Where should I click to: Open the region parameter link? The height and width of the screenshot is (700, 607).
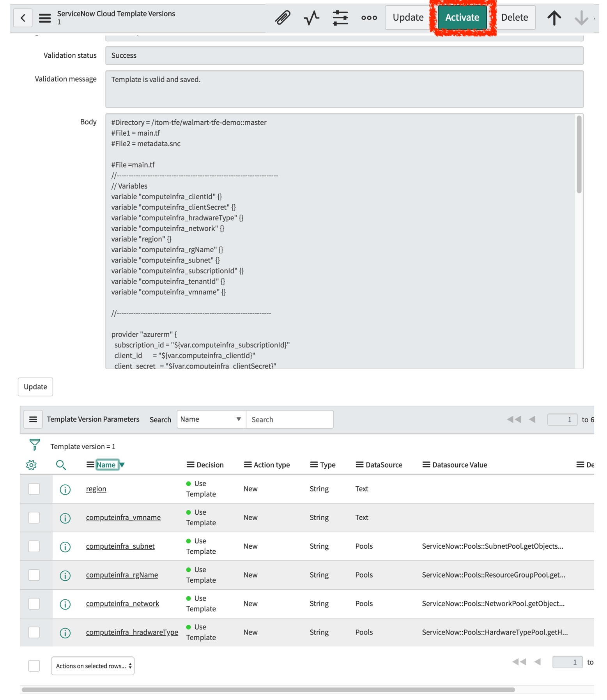tap(96, 489)
